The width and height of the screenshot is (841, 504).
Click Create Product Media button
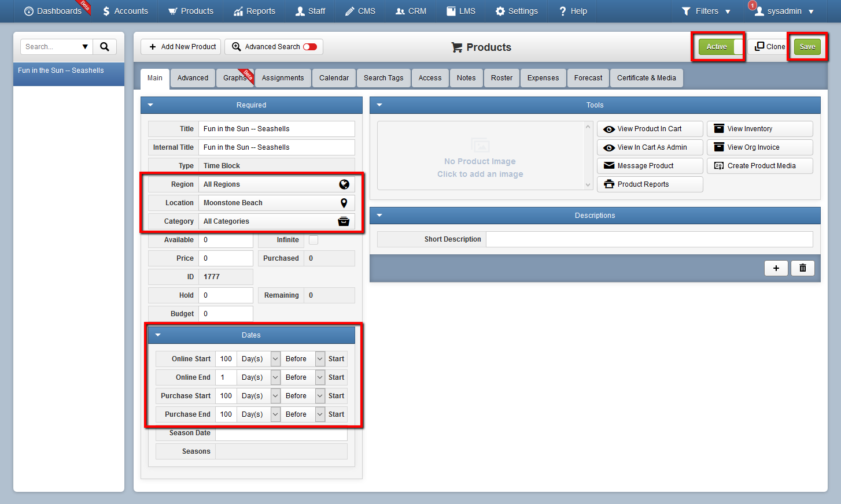759,166
